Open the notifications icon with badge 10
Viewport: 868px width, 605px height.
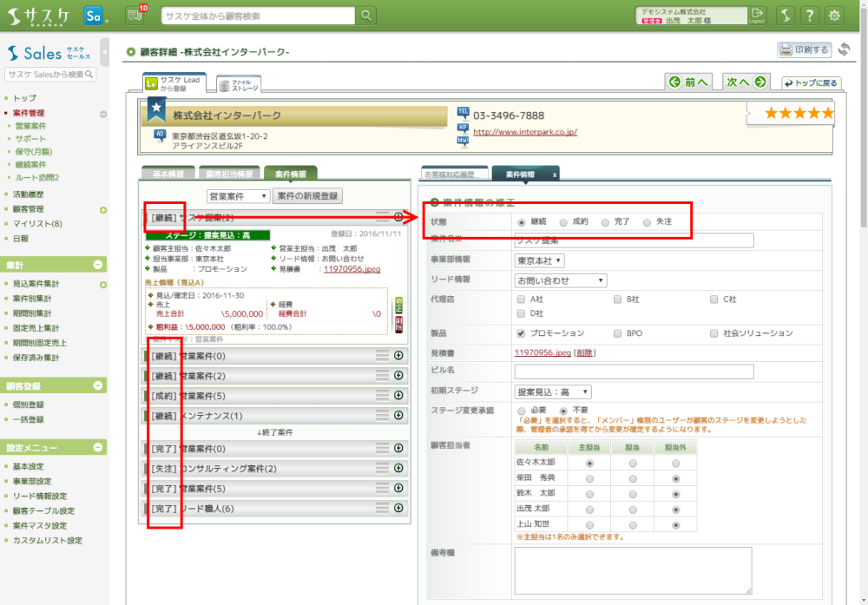point(135,16)
